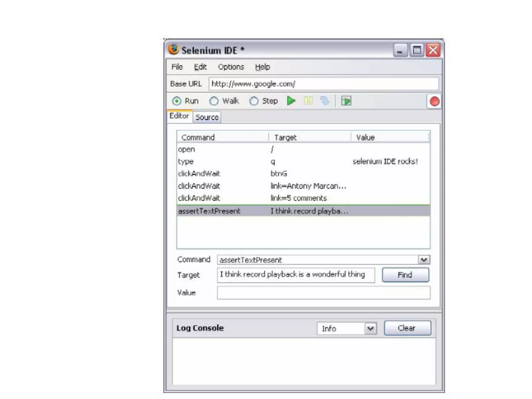Image resolution: width=532 pixels, height=399 pixels.
Task: Click the Base URL input field
Action: 324,84
